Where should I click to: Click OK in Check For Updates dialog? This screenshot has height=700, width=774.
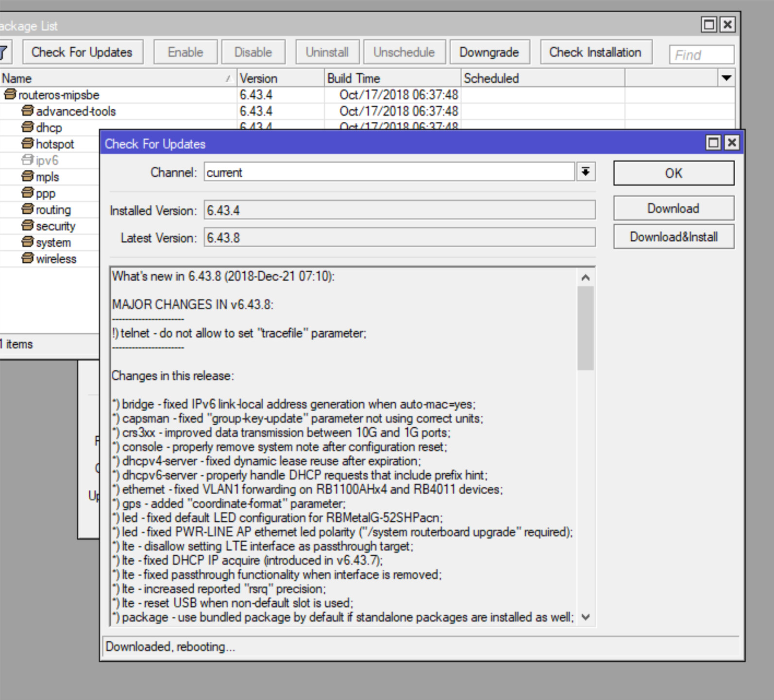674,173
